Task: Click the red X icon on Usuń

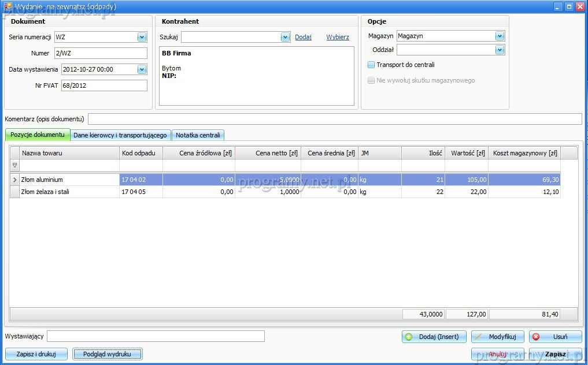Action: pyautogui.click(x=536, y=337)
